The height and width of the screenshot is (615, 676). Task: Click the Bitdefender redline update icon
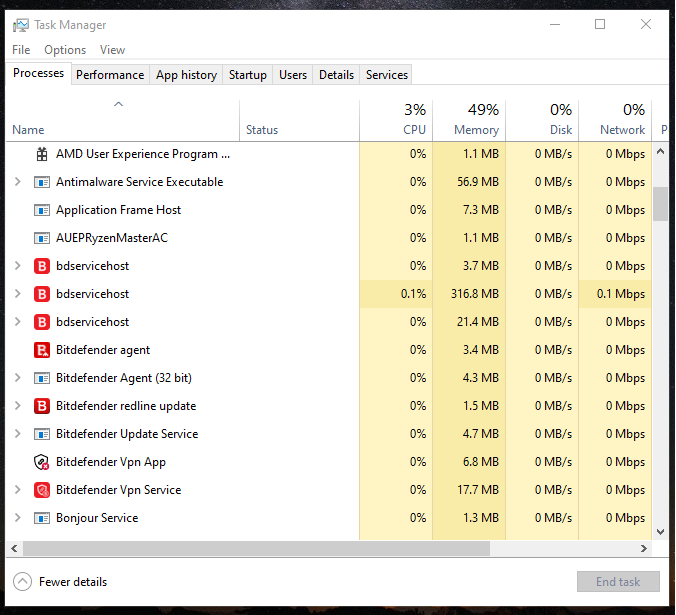[x=42, y=406]
